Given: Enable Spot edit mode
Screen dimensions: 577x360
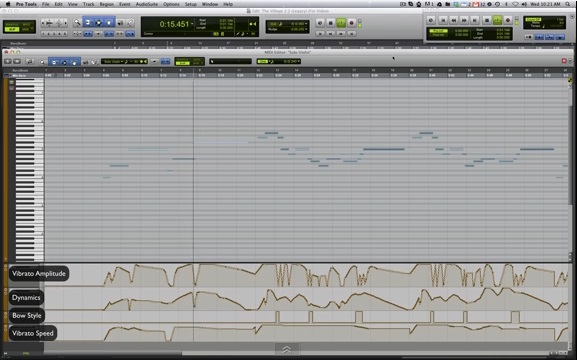Looking at the screenshot, I should 27,24.
